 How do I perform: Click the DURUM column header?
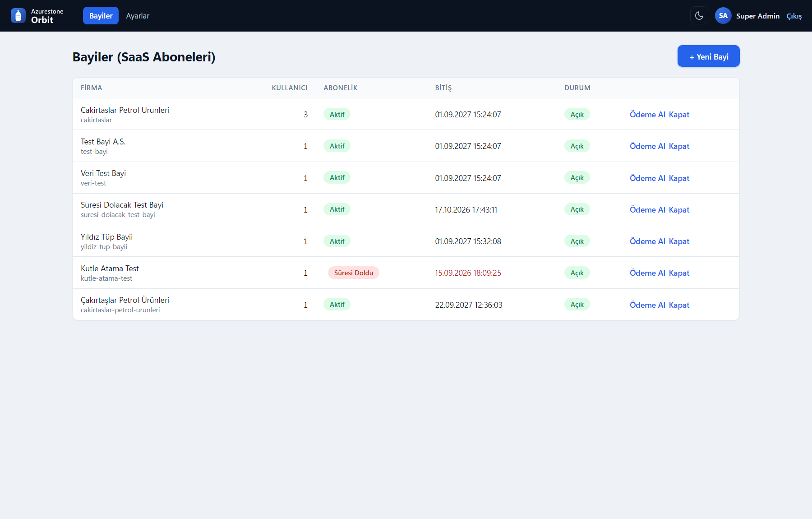(577, 88)
